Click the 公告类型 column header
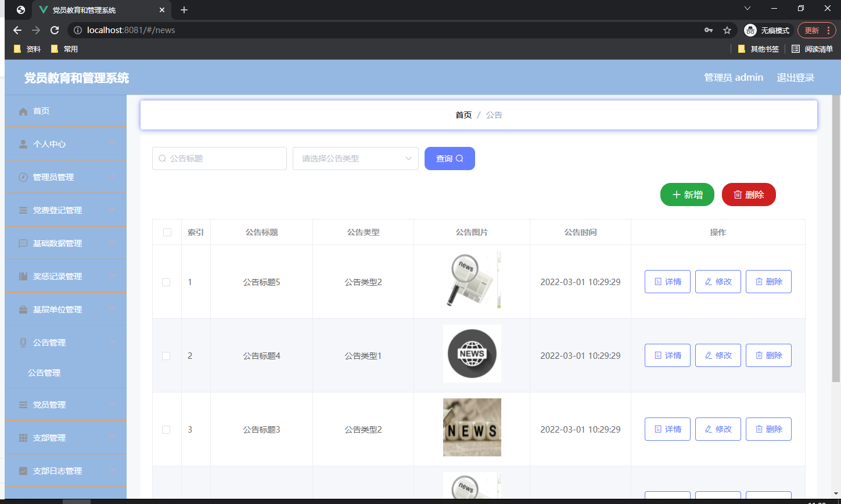 pos(363,232)
